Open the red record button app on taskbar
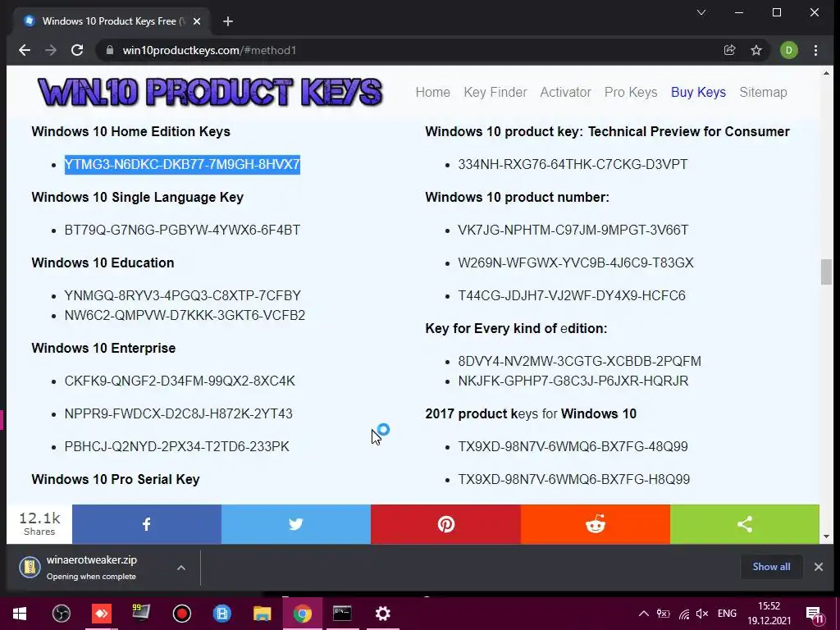This screenshot has height=630, width=840. point(182,614)
